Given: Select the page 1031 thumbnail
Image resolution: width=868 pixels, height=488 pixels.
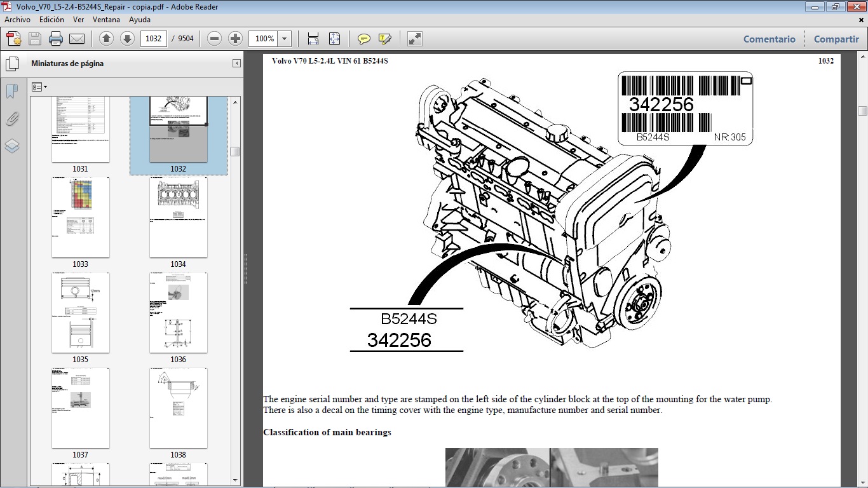Looking at the screenshot, I should pos(81,130).
